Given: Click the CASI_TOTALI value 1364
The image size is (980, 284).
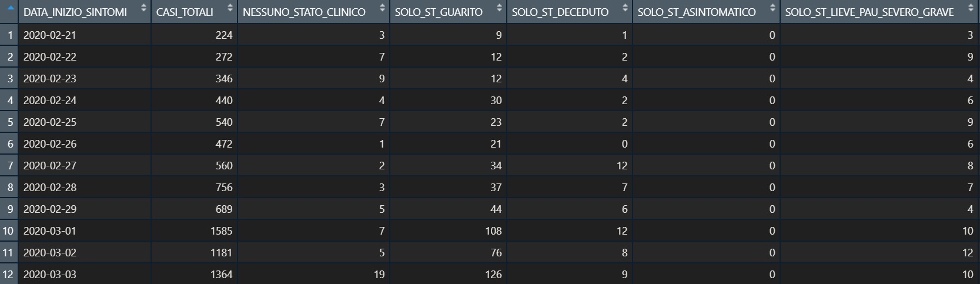Looking at the screenshot, I should tap(221, 275).
